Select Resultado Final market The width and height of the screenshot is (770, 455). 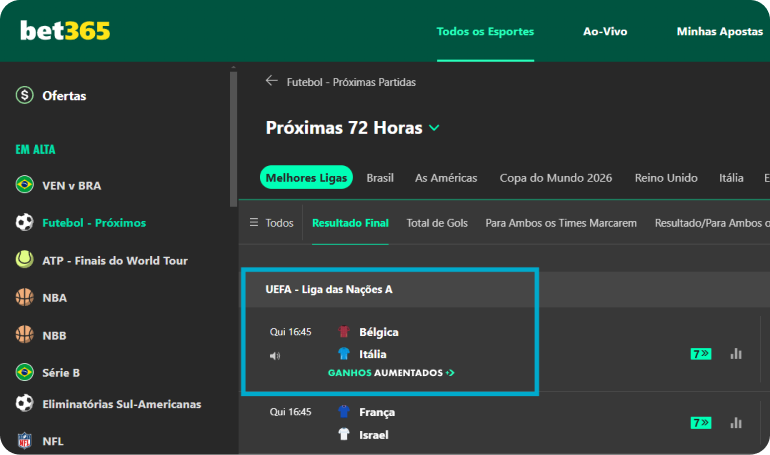point(351,223)
